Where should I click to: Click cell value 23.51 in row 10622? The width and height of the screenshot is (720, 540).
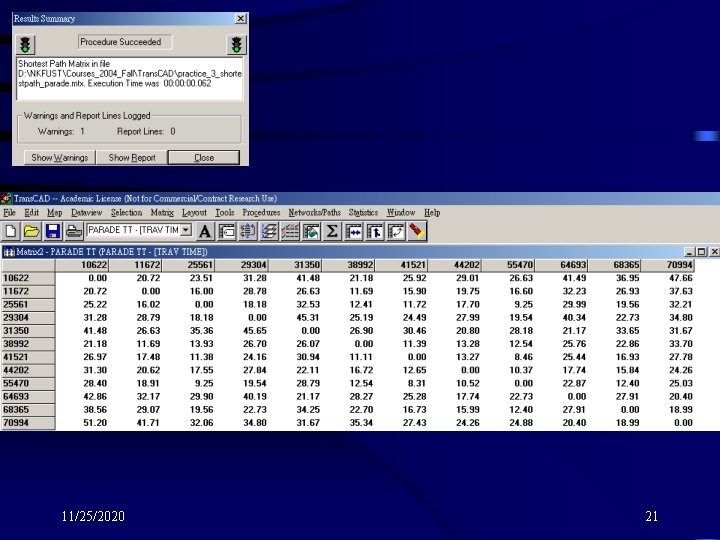202,278
